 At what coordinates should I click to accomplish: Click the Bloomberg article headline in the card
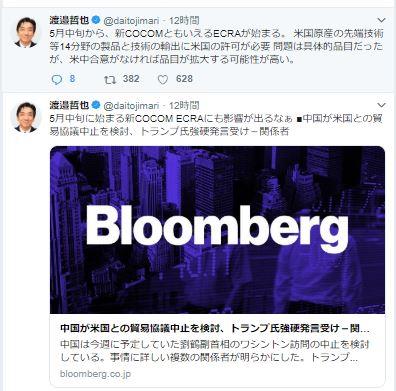(x=215, y=329)
